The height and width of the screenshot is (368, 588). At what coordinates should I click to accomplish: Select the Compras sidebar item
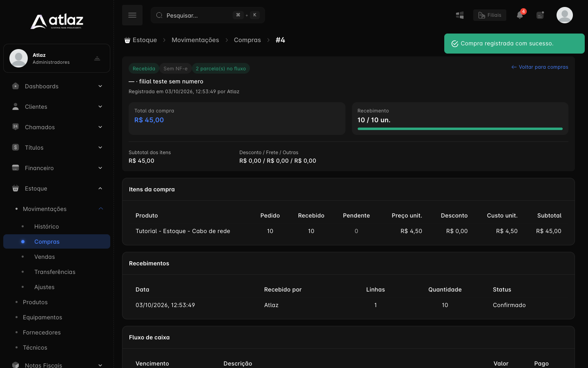click(57, 242)
